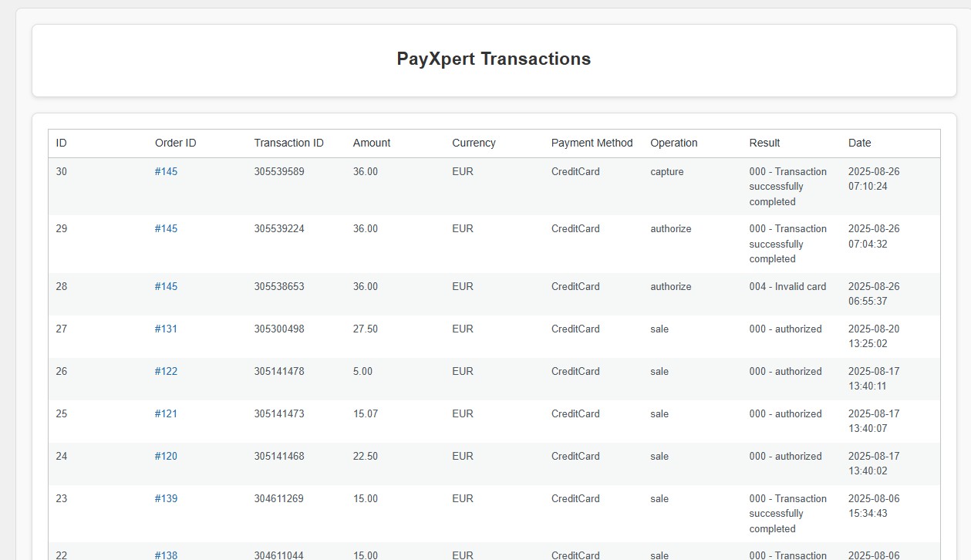Screen dimensions: 971x560
Task: Open order #145 from the top transaction row
Action: [166, 171]
